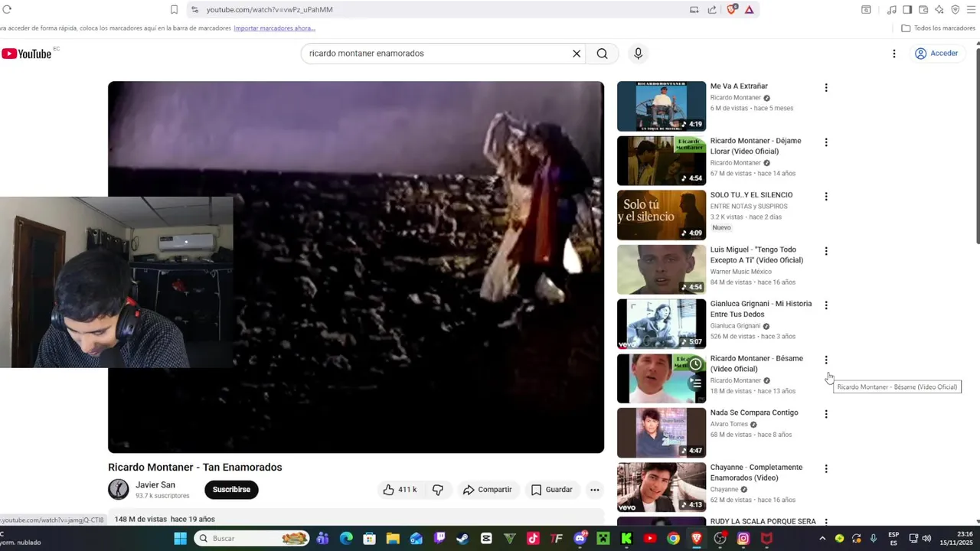
Task: Click the youtube.com address bar URL
Action: [x=269, y=9]
